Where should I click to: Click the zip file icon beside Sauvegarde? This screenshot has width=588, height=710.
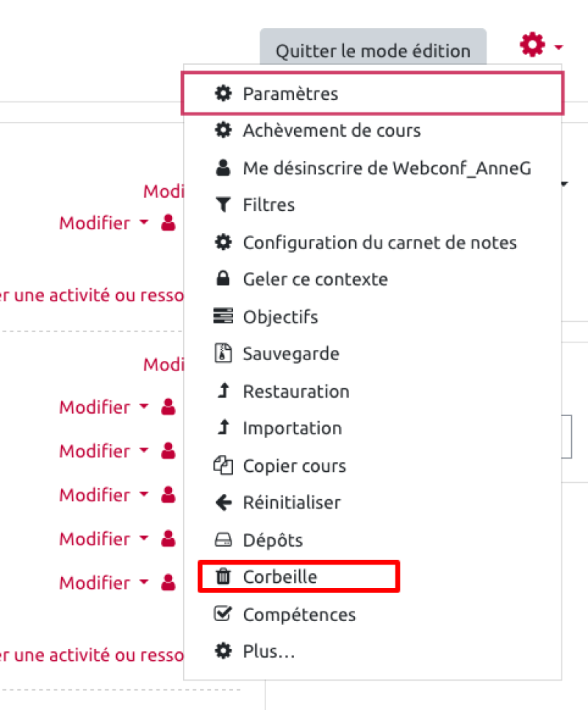(222, 354)
